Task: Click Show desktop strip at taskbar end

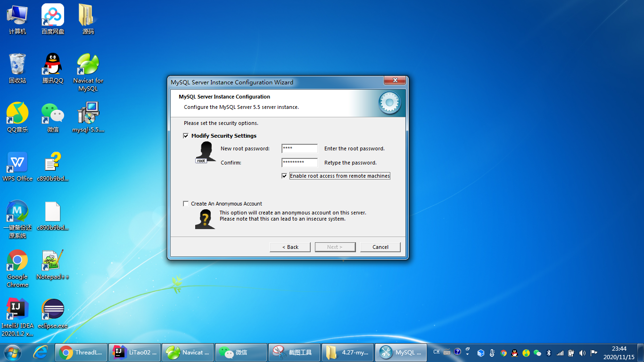Action: click(641, 352)
